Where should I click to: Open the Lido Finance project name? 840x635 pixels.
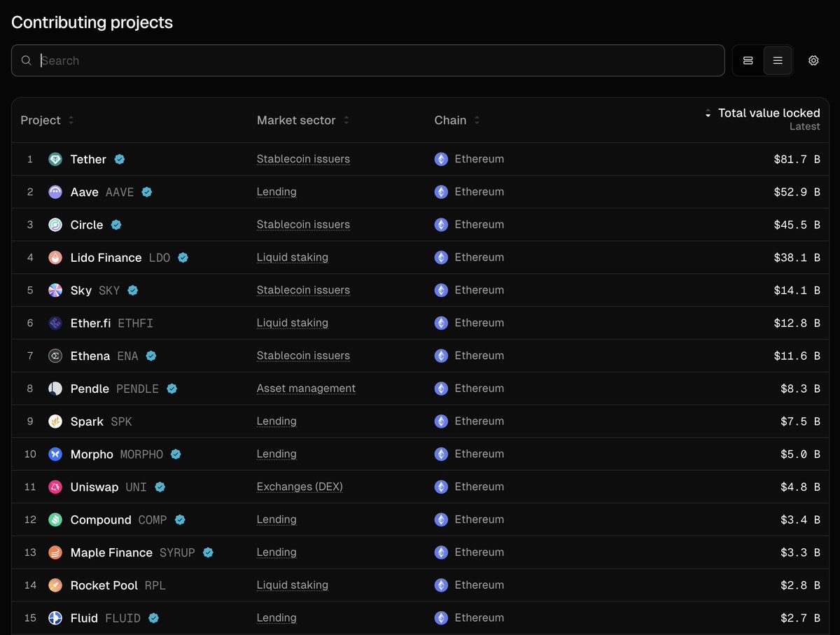(106, 258)
